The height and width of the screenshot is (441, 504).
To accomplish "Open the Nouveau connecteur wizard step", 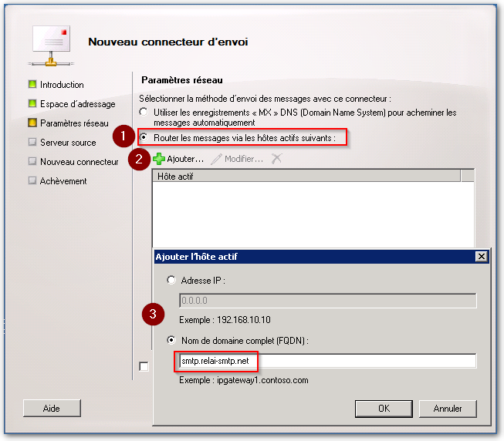I will (79, 162).
